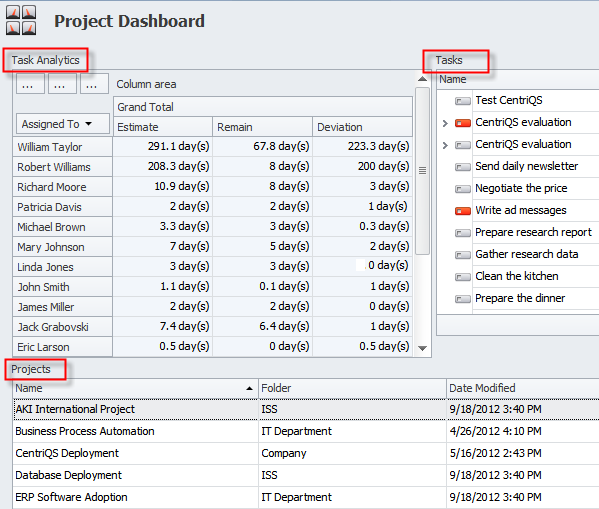Click the gray task icon beside Test CentriQS
This screenshot has height=509, width=599.
click(x=463, y=101)
